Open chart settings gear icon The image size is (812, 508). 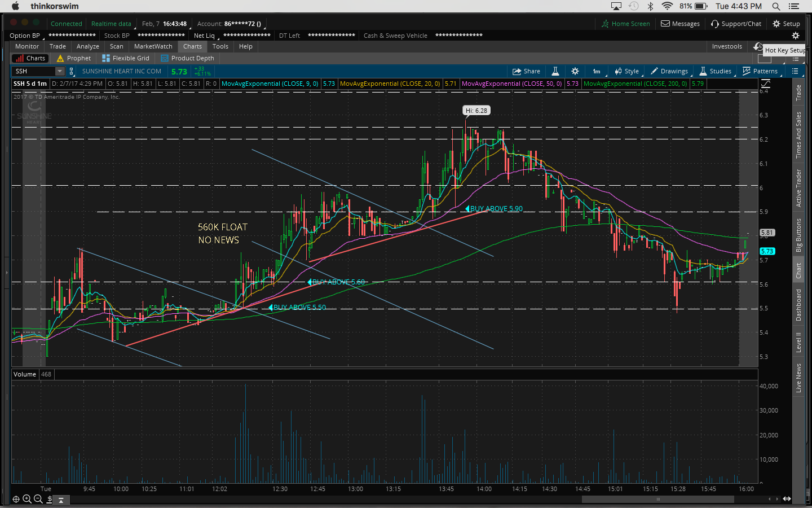575,71
